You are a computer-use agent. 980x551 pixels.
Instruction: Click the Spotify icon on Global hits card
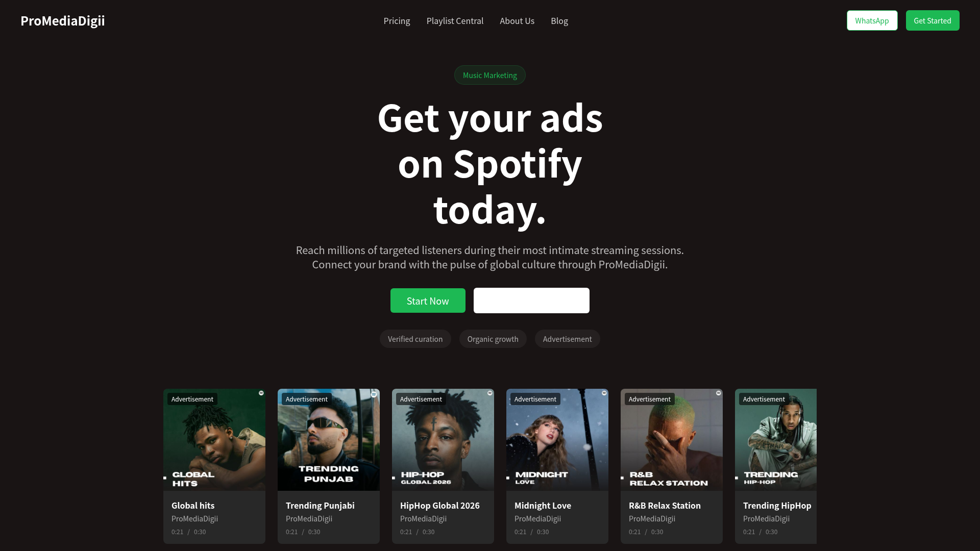click(x=261, y=393)
